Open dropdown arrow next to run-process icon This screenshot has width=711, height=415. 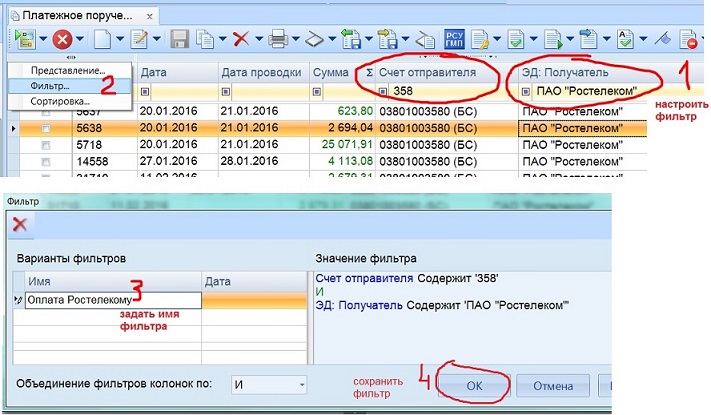[43, 39]
